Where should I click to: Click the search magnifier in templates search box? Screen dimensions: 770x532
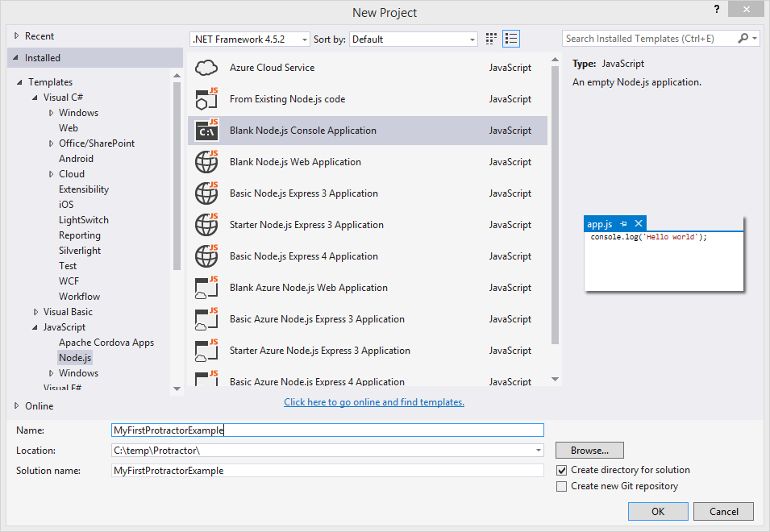(x=742, y=37)
